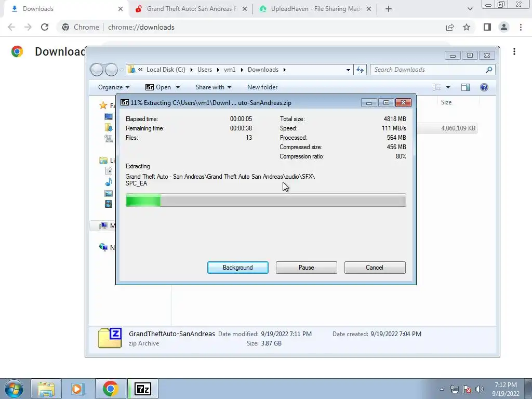
Task: Click Downloads breadcrumb in path
Action: pos(263,70)
